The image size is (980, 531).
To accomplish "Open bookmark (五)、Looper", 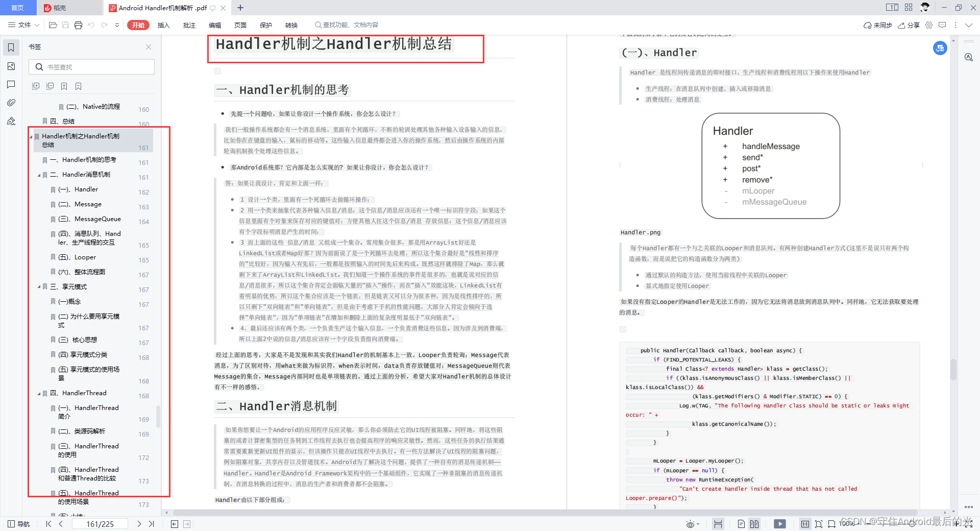I will [77, 257].
